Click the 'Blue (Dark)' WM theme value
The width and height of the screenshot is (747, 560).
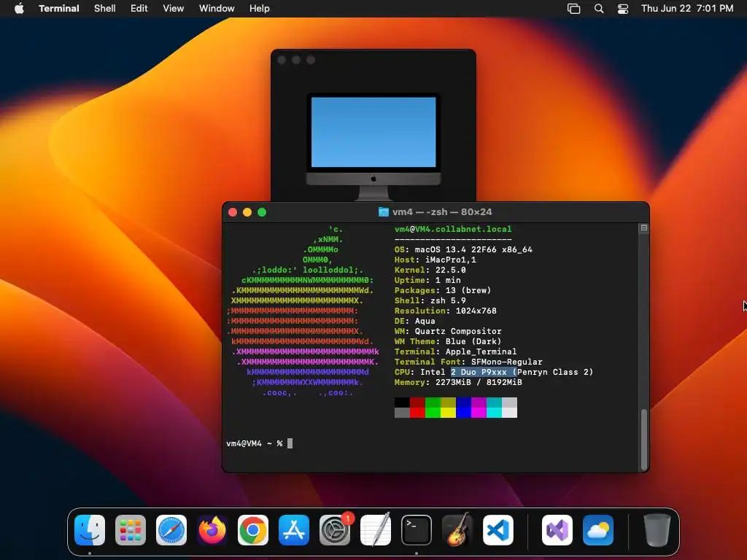point(473,341)
